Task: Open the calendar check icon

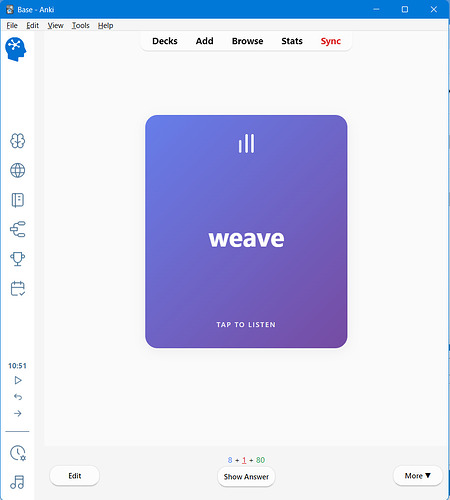Action: coord(17,288)
